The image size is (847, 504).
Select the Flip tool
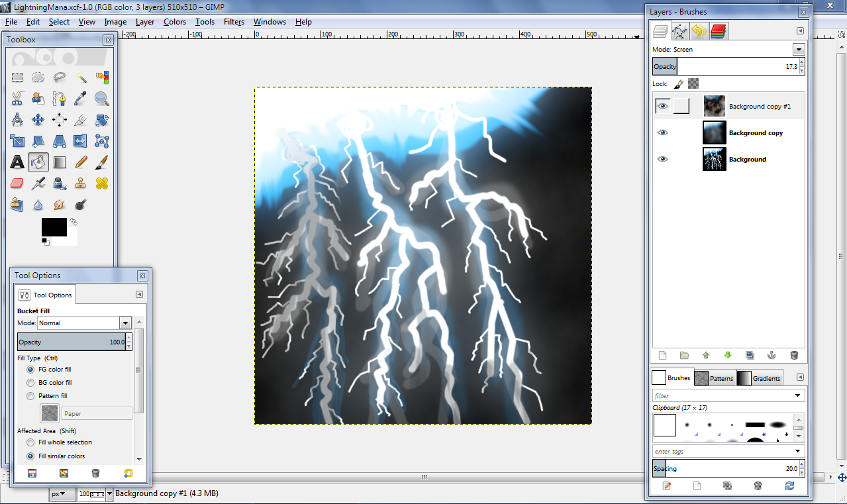pos(81,141)
